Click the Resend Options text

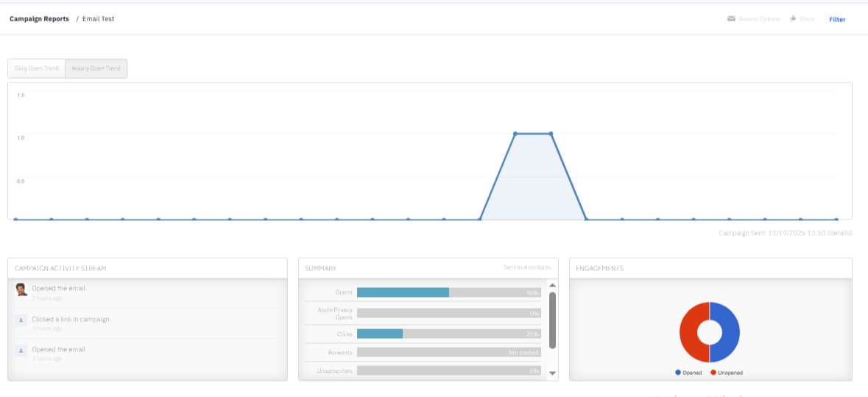click(759, 19)
